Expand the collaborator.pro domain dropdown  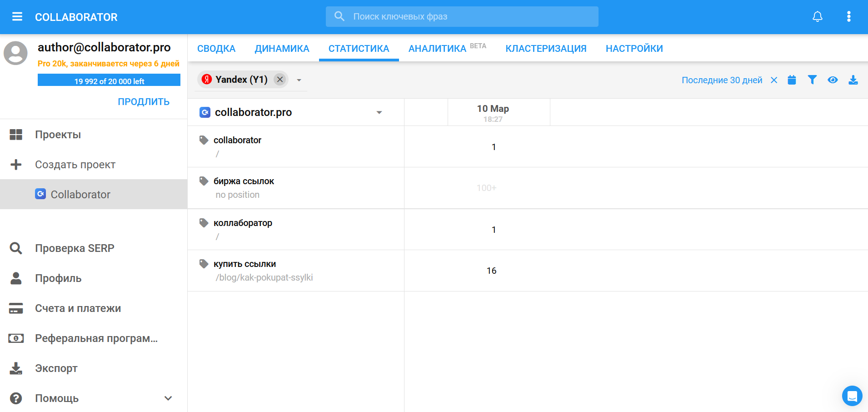click(379, 112)
